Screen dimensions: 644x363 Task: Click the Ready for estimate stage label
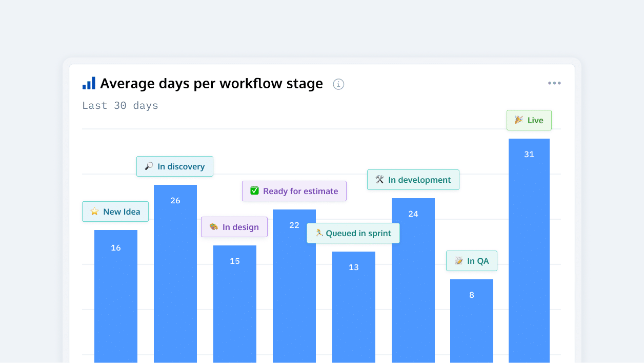pos(294,191)
